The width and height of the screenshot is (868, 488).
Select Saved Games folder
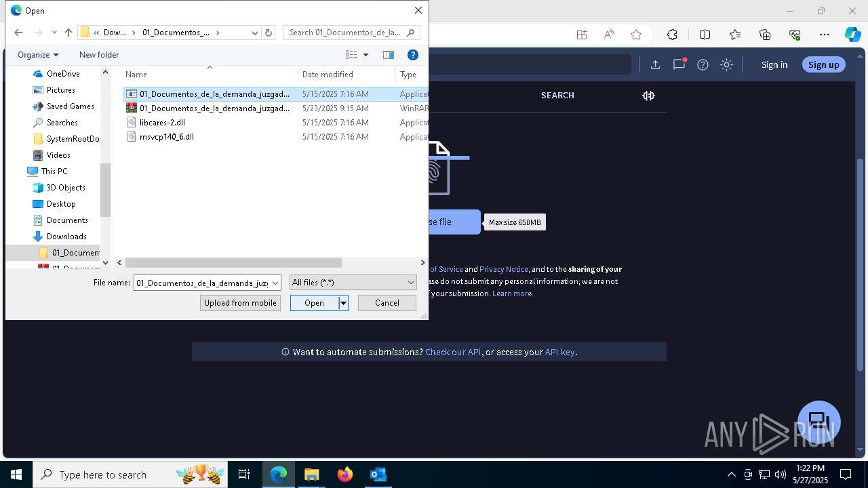[x=70, y=106]
